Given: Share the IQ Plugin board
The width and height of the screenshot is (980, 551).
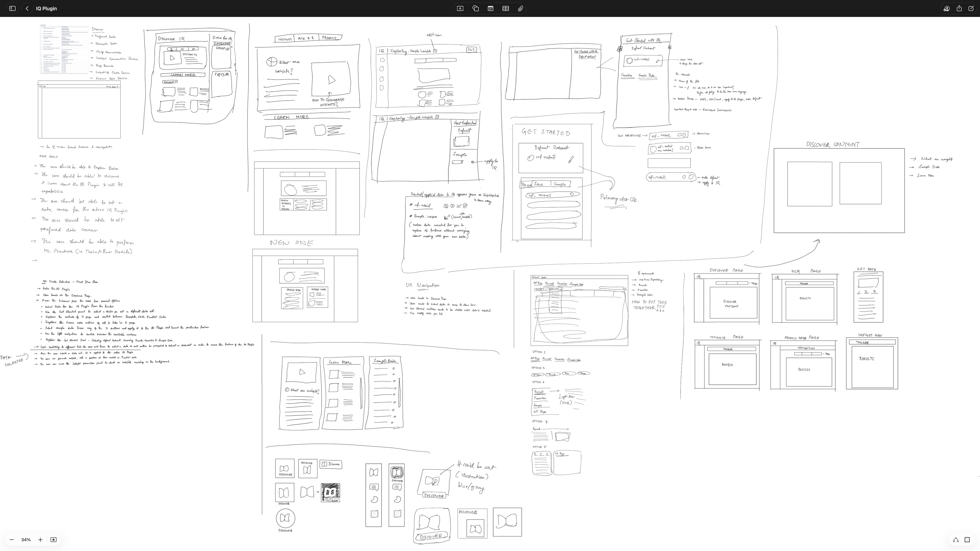Looking at the screenshot, I should (959, 8).
